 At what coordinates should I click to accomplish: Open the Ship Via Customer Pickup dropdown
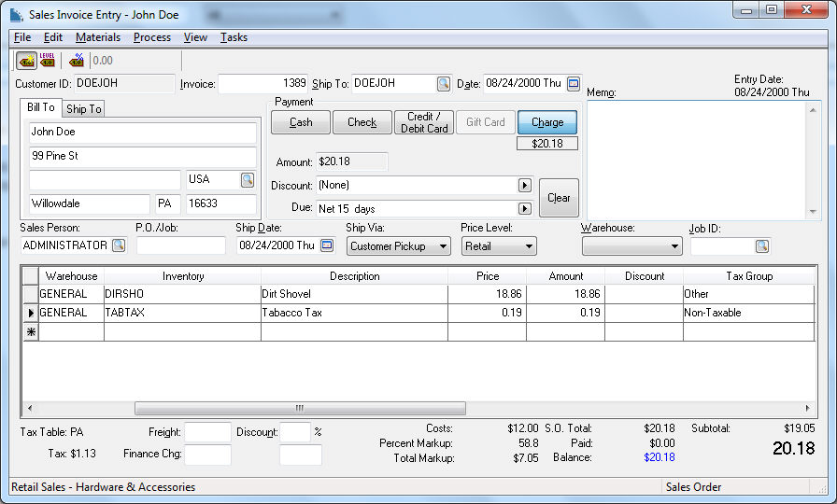click(398, 246)
